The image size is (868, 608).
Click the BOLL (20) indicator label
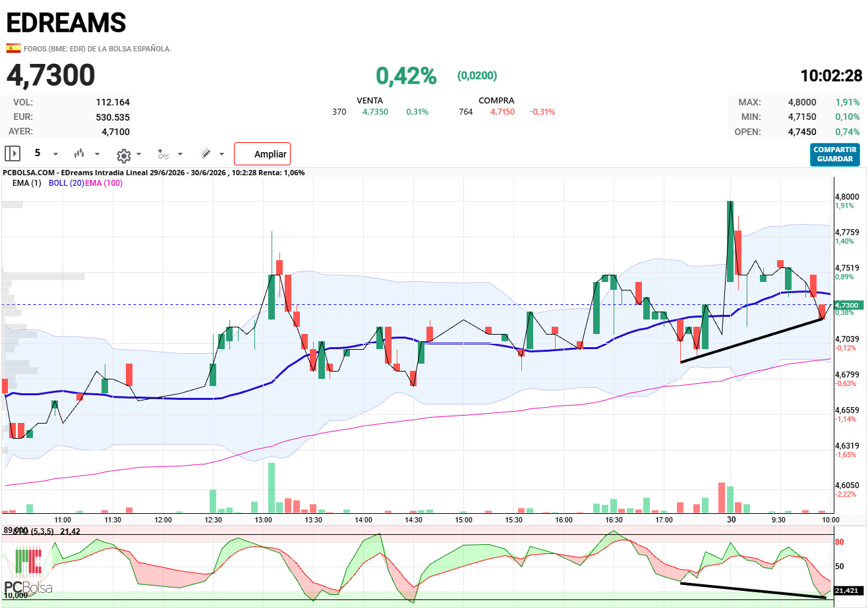pos(67,183)
